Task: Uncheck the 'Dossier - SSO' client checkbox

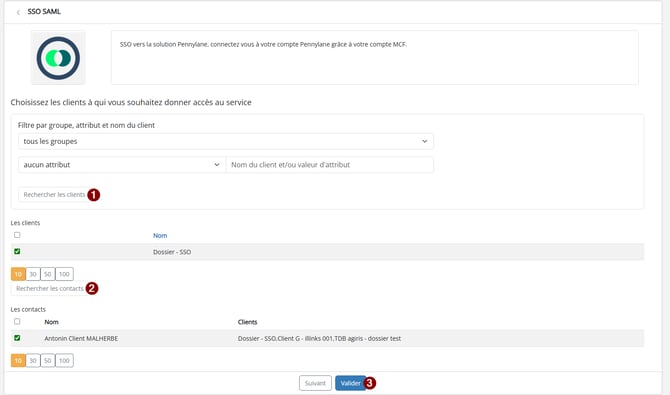Action: [17, 251]
